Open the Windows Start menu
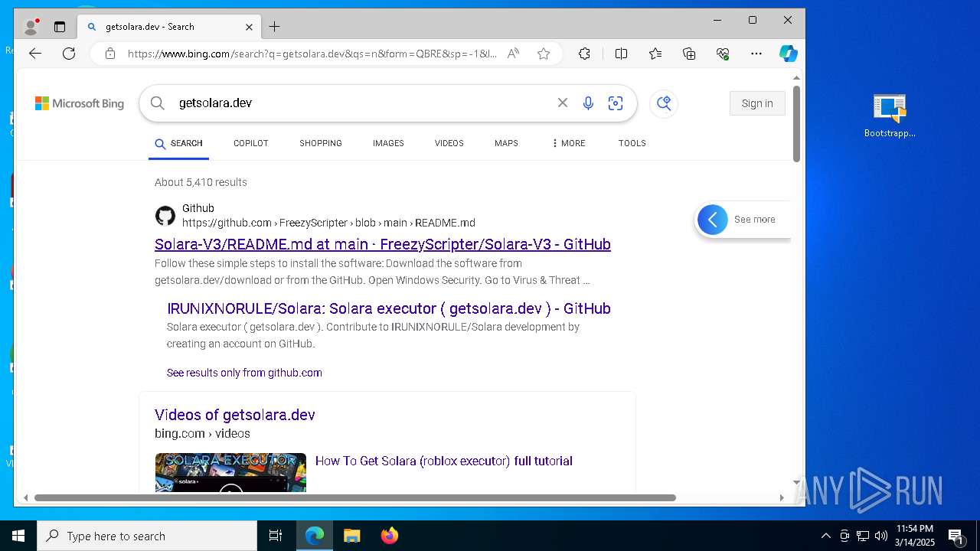Image resolution: width=980 pixels, height=551 pixels. 18,536
